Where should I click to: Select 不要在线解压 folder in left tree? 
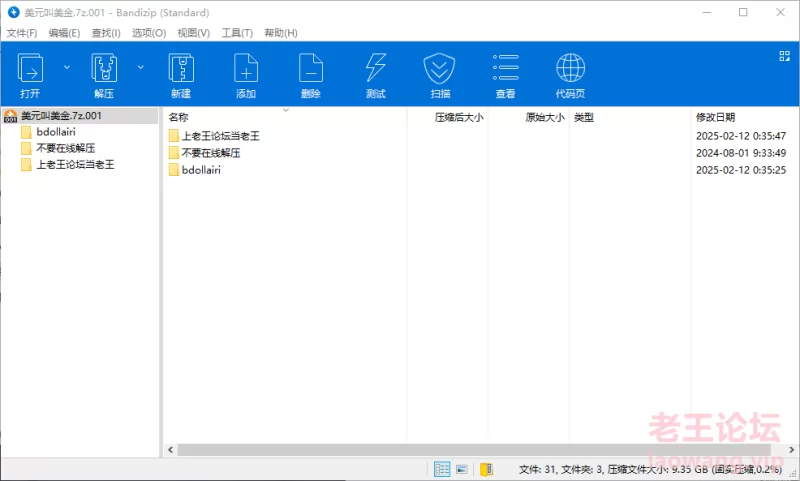coord(66,148)
